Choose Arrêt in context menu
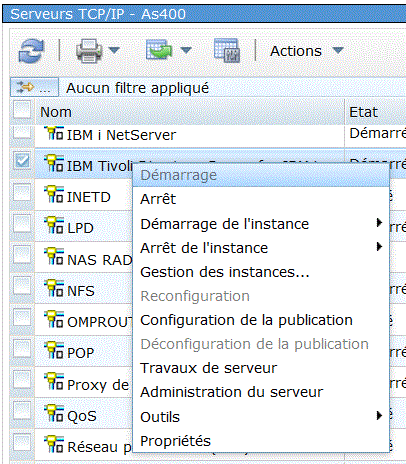This screenshot has width=406, height=464. pos(261,199)
